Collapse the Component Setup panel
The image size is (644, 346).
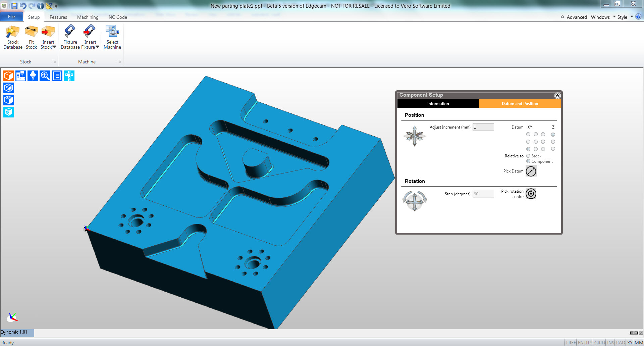(557, 96)
